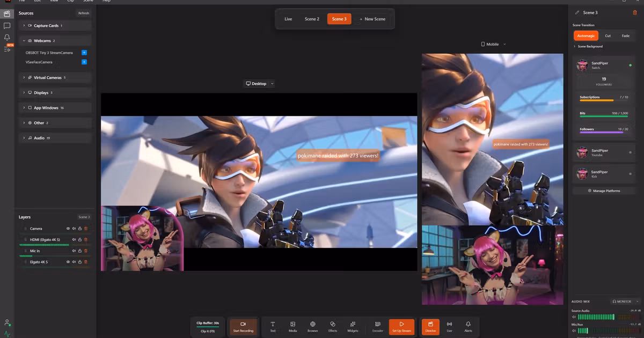Screen dimensions: 644x338
Task: Delete the HDMI (Elgato 4K S) layer
Action: pyautogui.click(x=86, y=239)
